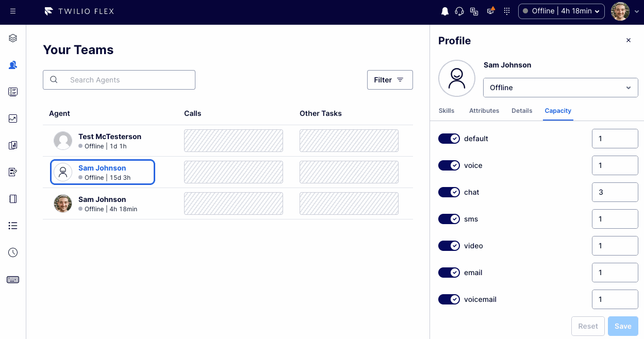This screenshot has height=339, width=644.
Task: Click the Twilio Flex logo
Action: (x=79, y=11)
